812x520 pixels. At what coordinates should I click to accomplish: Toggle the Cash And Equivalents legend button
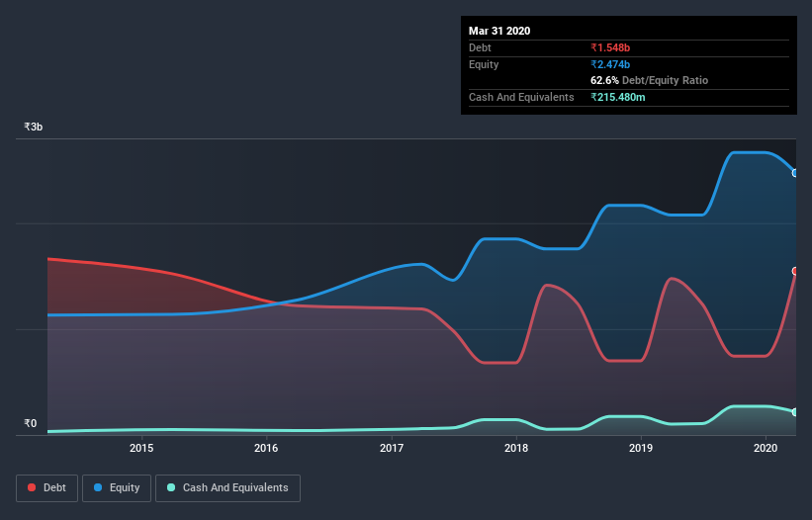227,488
